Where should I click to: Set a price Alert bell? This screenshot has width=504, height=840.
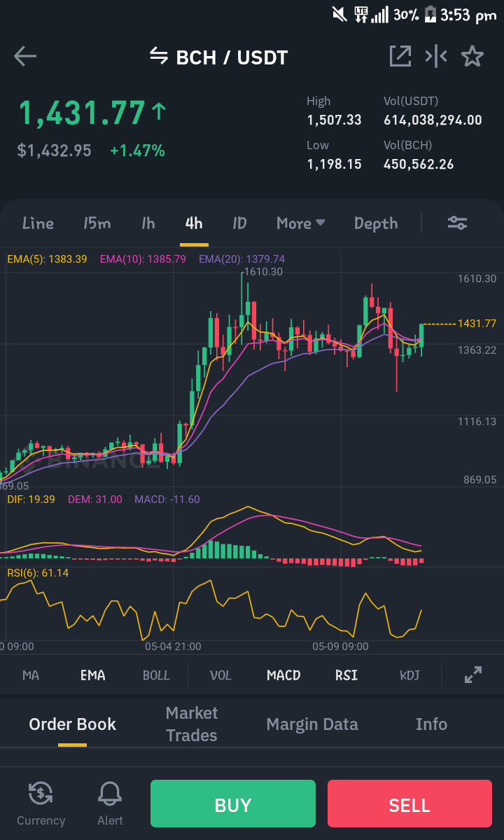click(x=110, y=804)
